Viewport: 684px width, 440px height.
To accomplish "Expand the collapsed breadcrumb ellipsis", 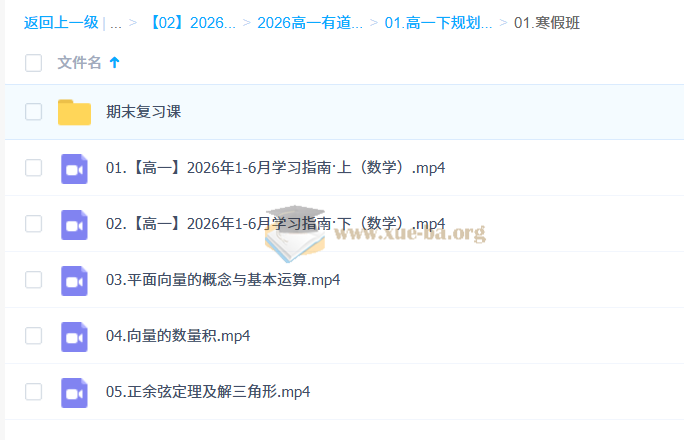I will point(116,23).
